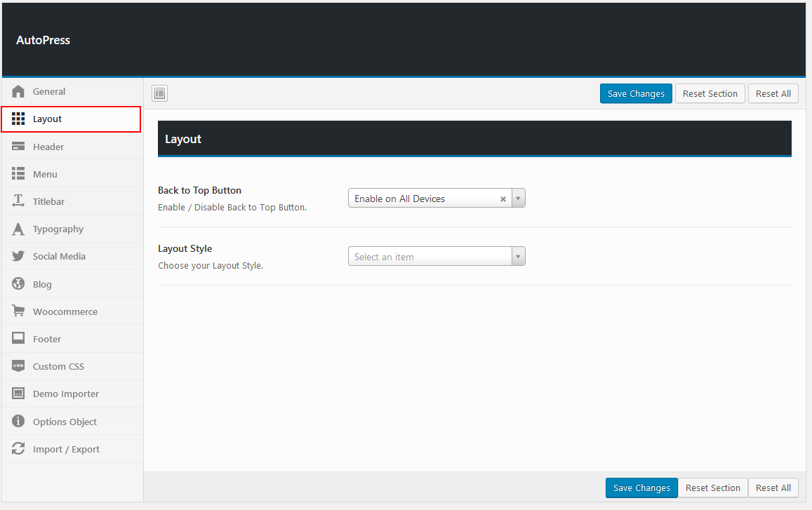
Task: Open Footer settings
Action: tap(72, 339)
